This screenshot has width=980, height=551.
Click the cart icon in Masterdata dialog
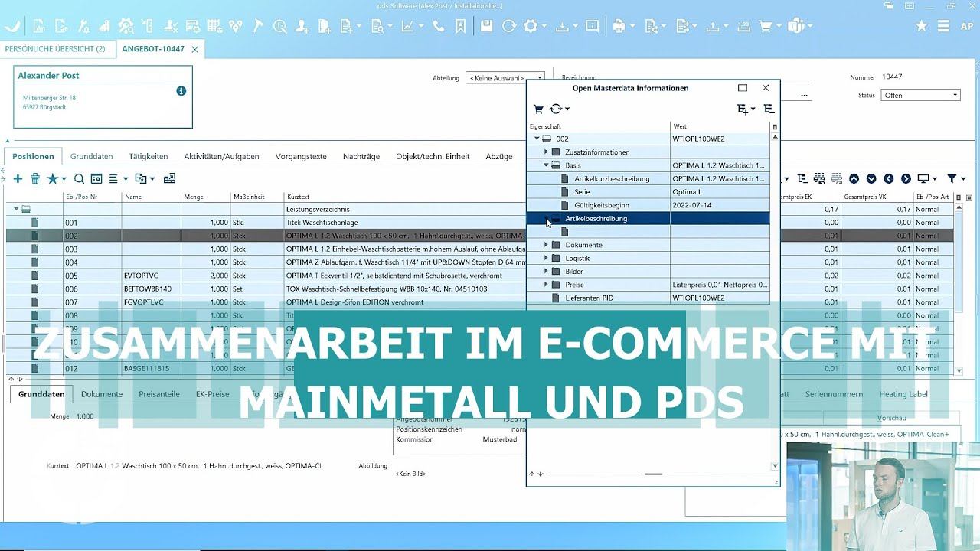(x=538, y=109)
